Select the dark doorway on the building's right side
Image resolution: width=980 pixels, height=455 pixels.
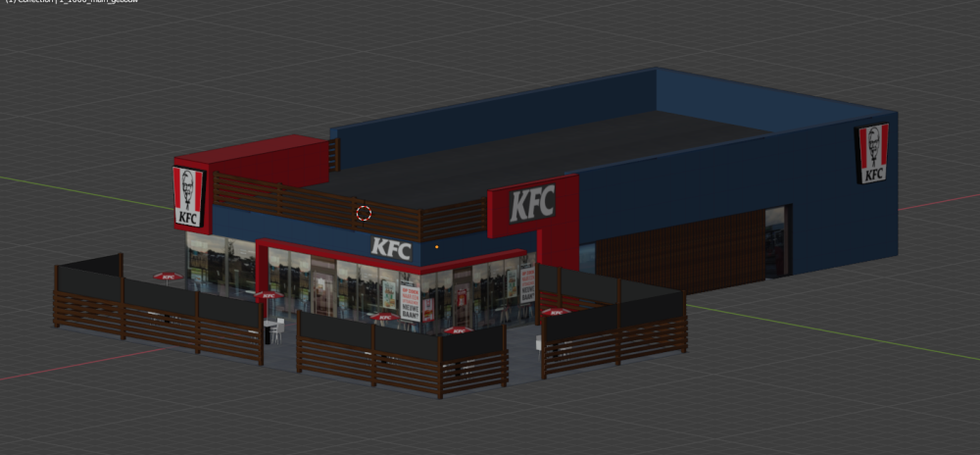coord(775,242)
